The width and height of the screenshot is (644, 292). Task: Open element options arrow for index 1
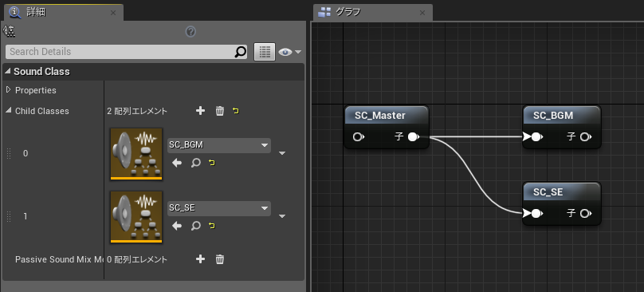pyautogui.click(x=282, y=216)
